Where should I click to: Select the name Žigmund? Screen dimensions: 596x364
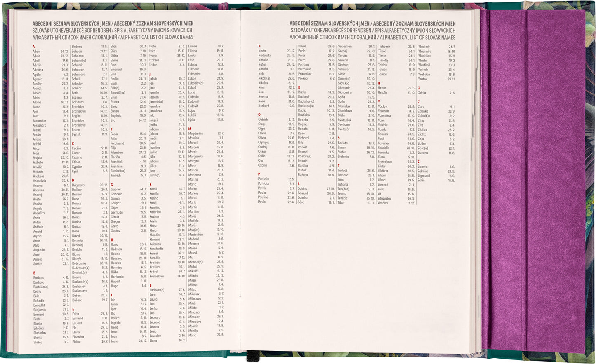click(424, 176)
